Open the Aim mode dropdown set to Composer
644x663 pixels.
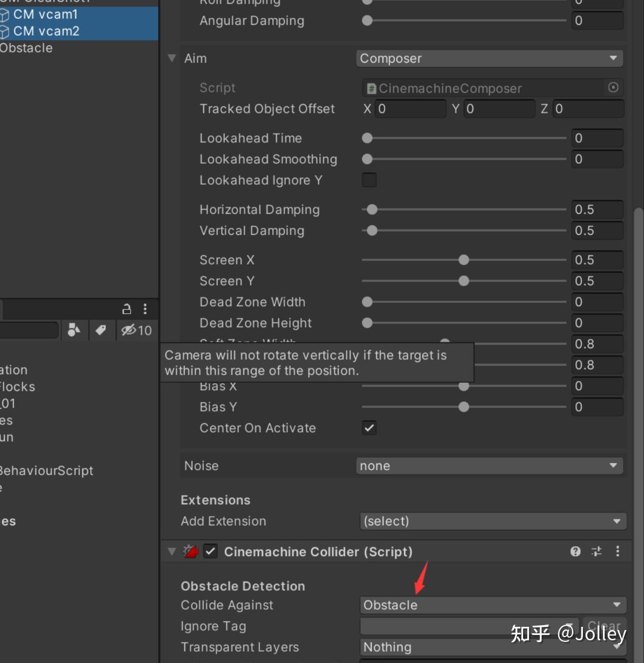pyautogui.click(x=488, y=58)
